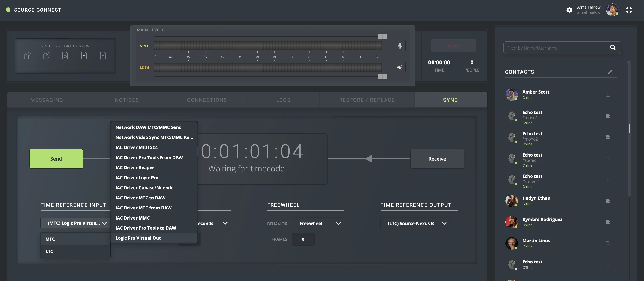Select IAC Driver MTC to DAW

pos(154,198)
